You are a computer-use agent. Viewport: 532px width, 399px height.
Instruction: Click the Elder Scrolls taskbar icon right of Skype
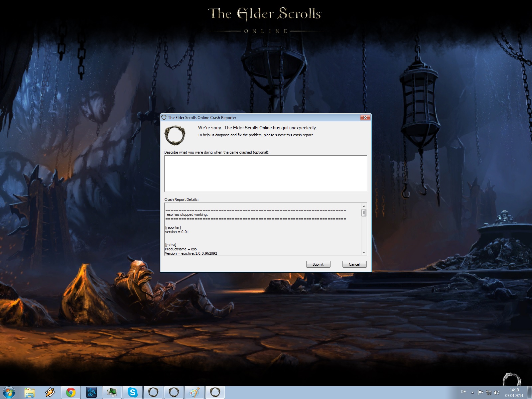pos(153,392)
